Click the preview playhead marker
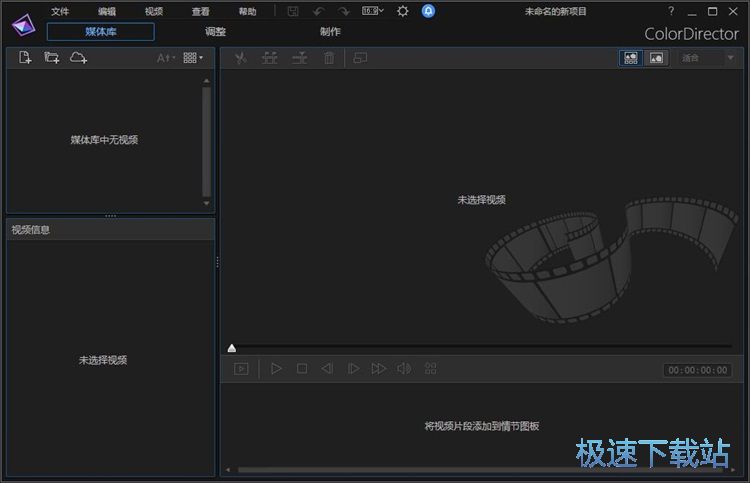Screen dimensions: 750x483 pyautogui.click(x=232, y=348)
